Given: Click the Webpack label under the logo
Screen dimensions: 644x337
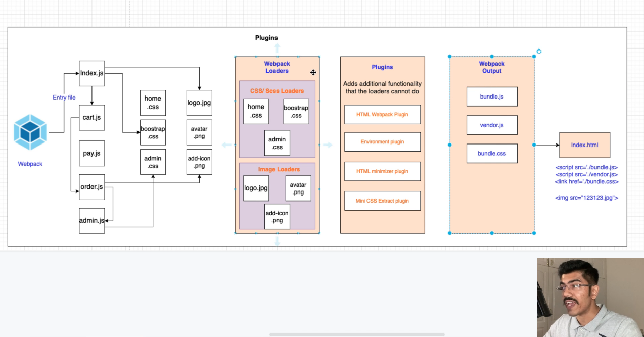Looking at the screenshot, I should [30, 164].
